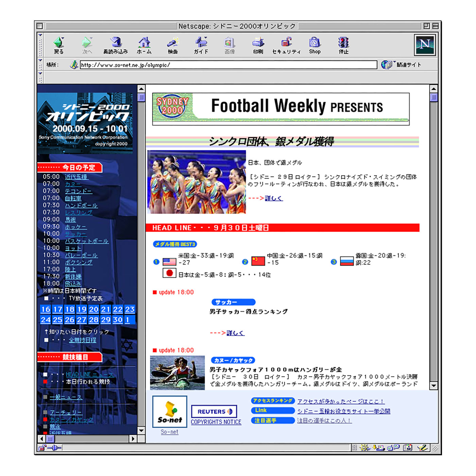Open the related sites (関連サイト) dropdown

click(402, 65)
